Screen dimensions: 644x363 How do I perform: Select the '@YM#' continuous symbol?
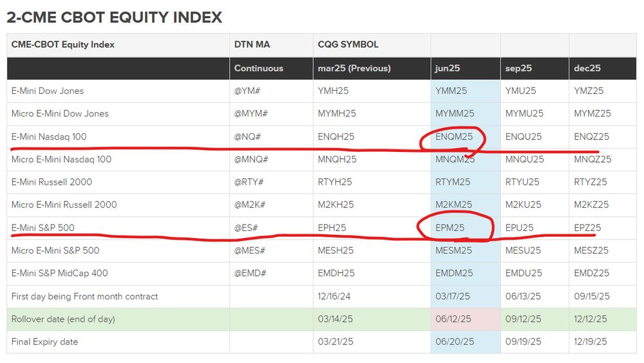247,91
